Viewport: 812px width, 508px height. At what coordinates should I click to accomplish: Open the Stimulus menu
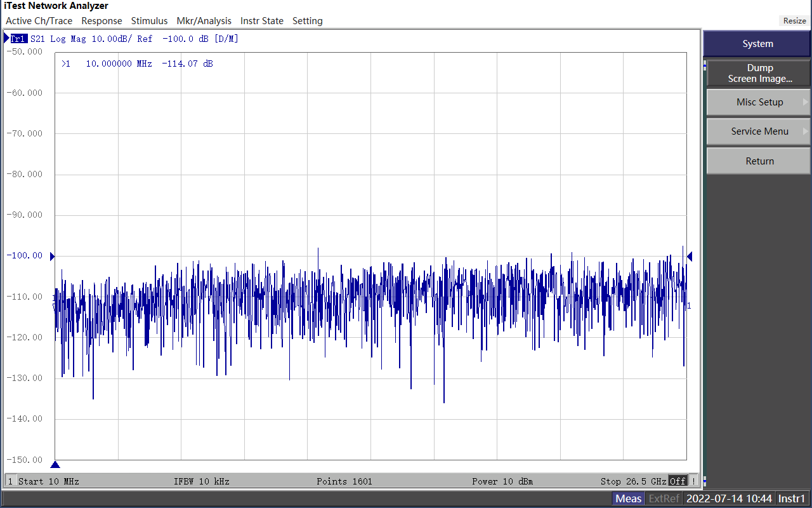149,21
